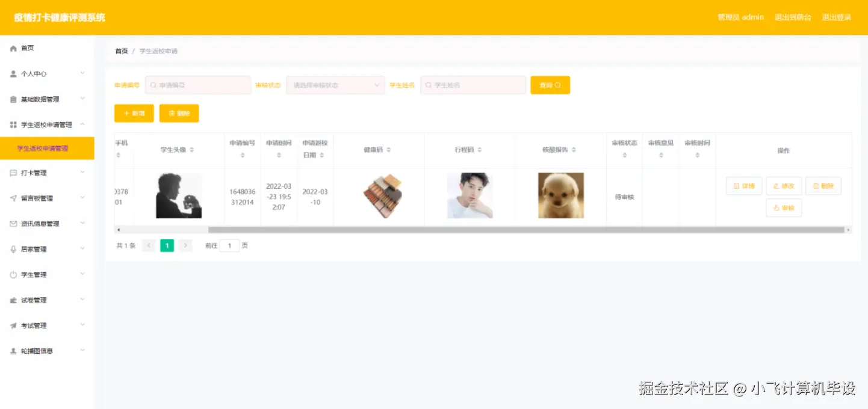Click the scrollbar's left arrow
868x409 pixels.
tap(118, 230)
